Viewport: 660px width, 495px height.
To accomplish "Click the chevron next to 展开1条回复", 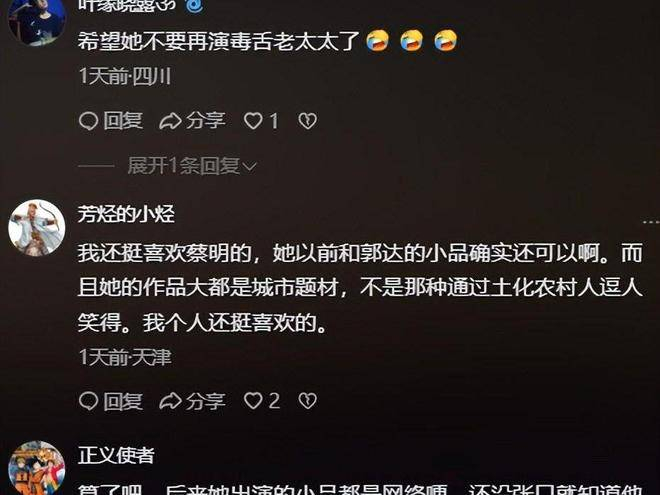I will [250, 167].
